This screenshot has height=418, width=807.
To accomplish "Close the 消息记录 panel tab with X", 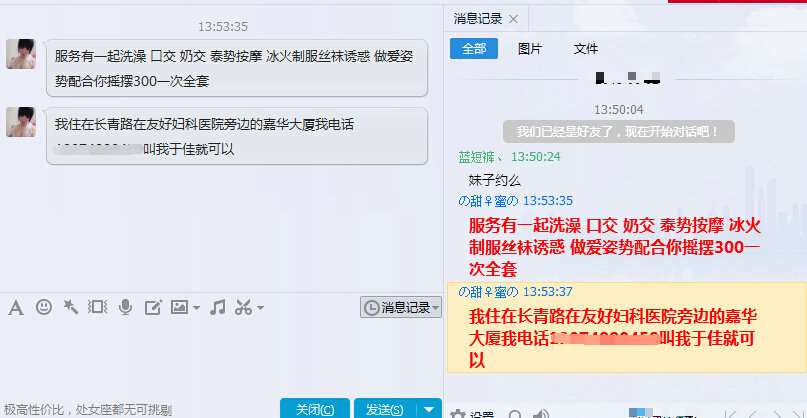I will click(513, 20).
